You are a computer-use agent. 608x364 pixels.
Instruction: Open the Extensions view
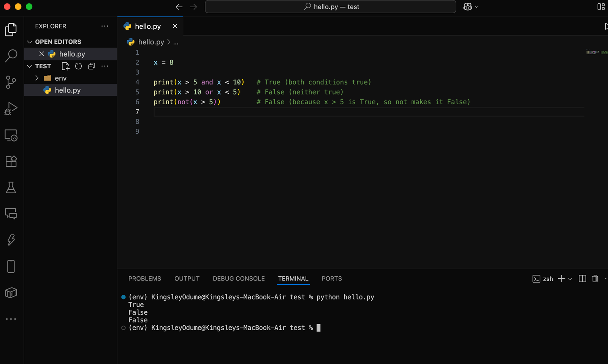pyautogui.click(x=11, y=161)
